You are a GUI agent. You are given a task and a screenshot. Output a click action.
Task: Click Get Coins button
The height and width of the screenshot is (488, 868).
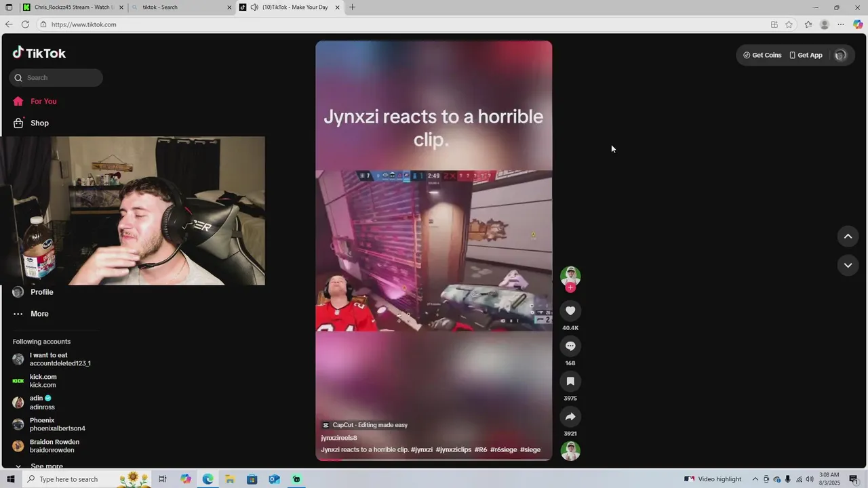pos(762,55)
